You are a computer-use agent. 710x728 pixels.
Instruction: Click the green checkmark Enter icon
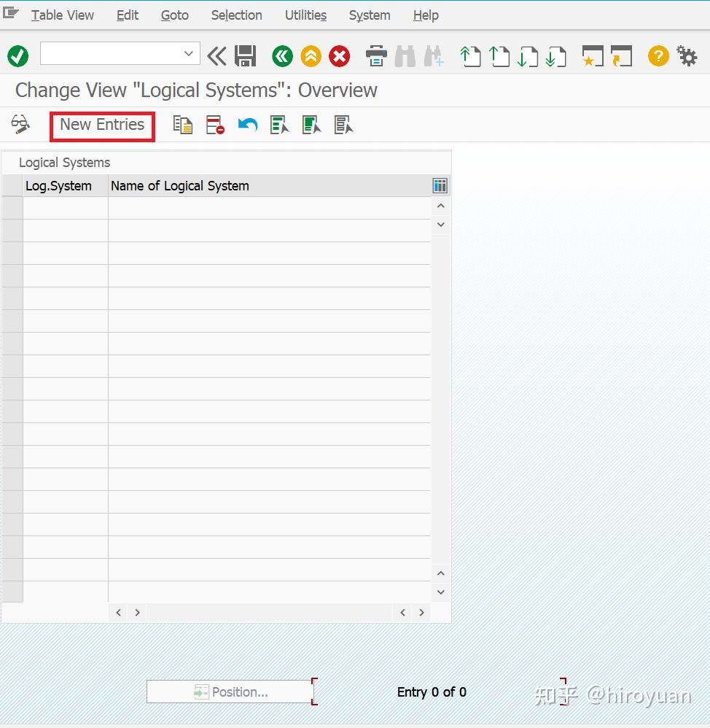coord(18,56)
